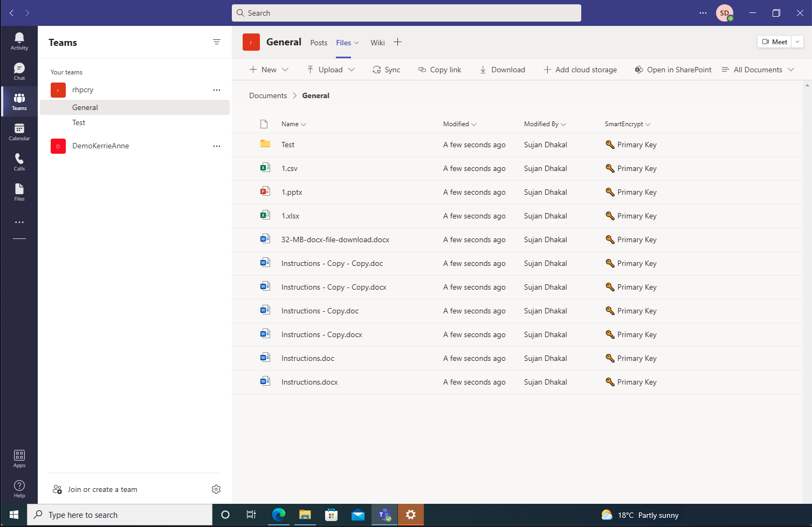The width and height of the screenshot is (812, 527).
Task: Select the rhpcry team name
Action: tap(83, 90)
